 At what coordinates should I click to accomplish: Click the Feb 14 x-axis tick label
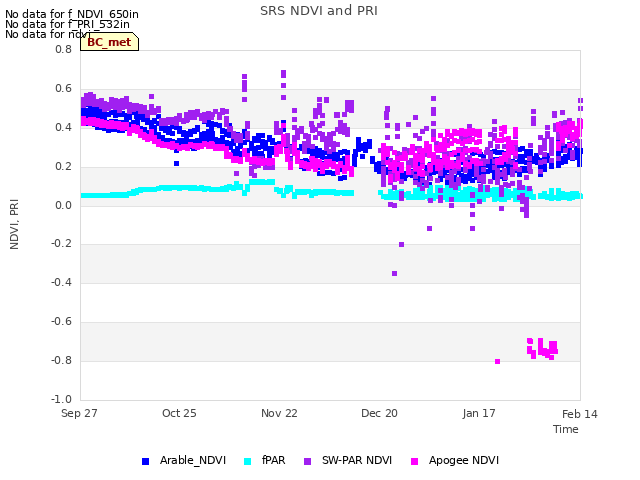580,414
